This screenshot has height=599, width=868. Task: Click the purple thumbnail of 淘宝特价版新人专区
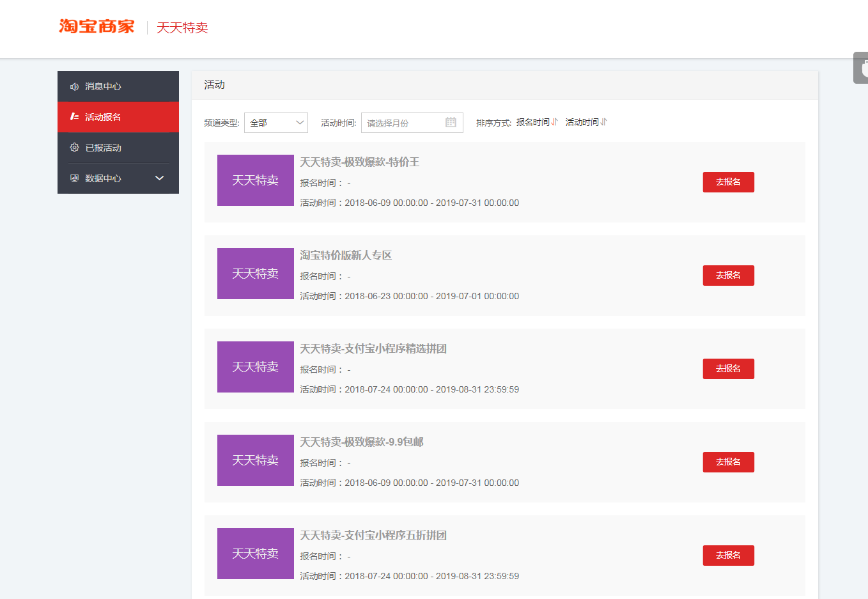click(256, 274)
